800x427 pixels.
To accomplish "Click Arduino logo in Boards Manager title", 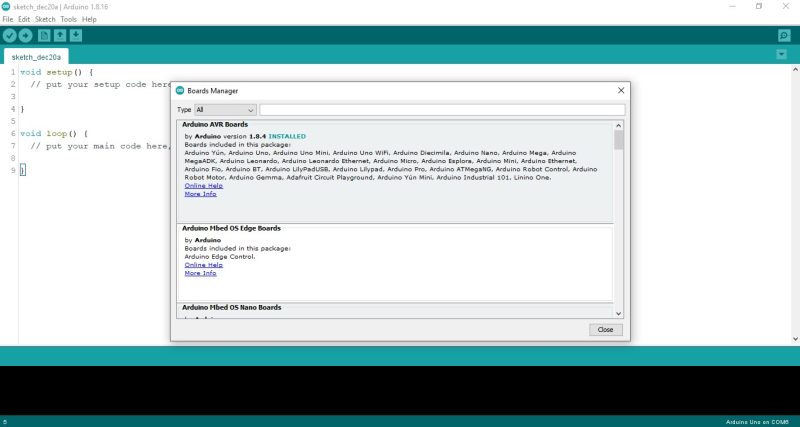I will pos(180,90).
